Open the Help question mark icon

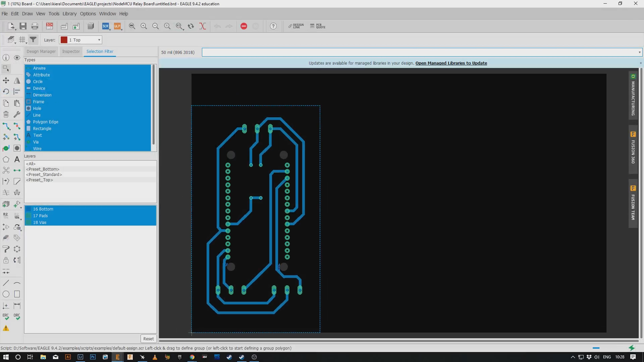pos(273,26)
